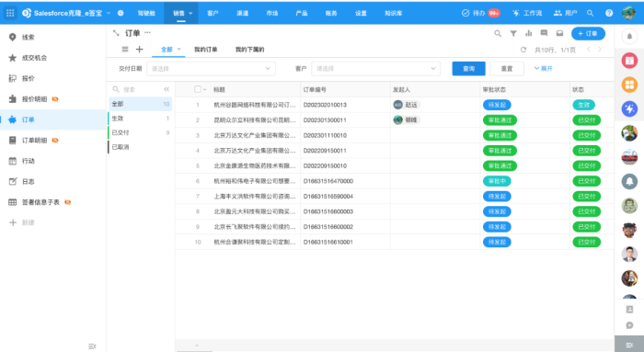Open the comments bubble icon
Viewport: 644px width, 352px height.
pos(544,33)
